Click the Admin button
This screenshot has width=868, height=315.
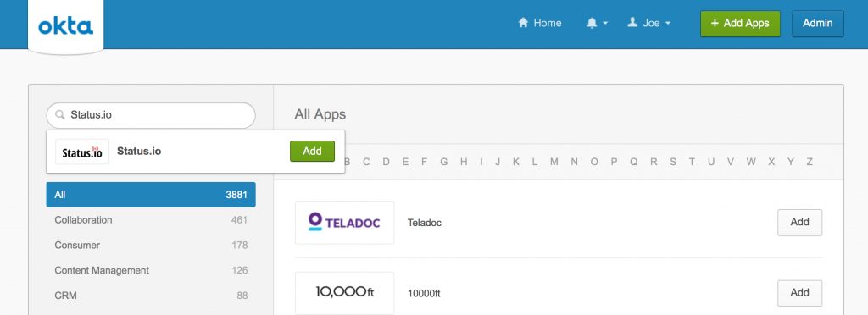[818, 23]
